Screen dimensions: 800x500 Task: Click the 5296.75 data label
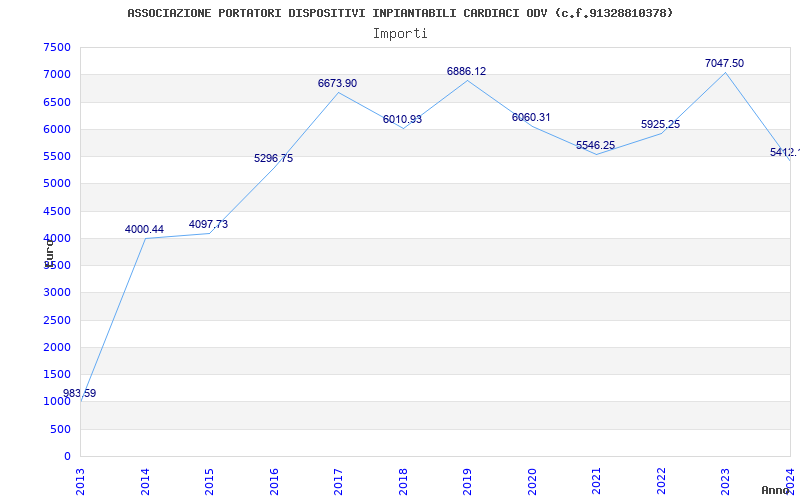[273, 159]
